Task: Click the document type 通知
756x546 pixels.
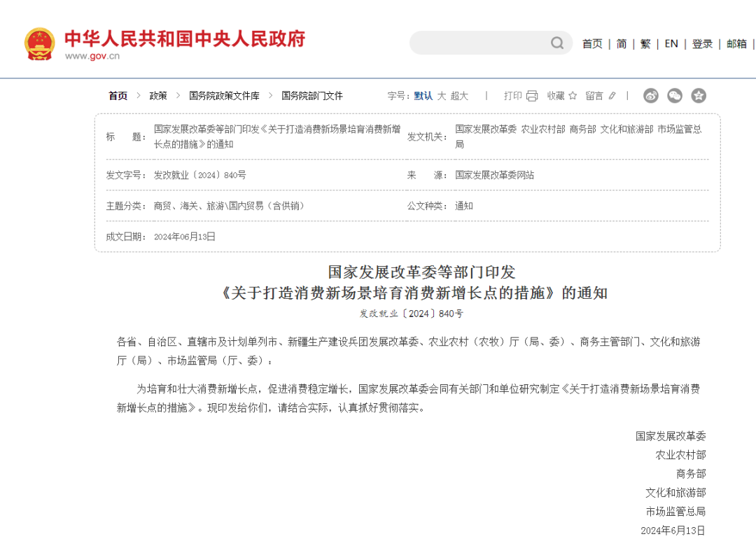Action: (464, 206)
